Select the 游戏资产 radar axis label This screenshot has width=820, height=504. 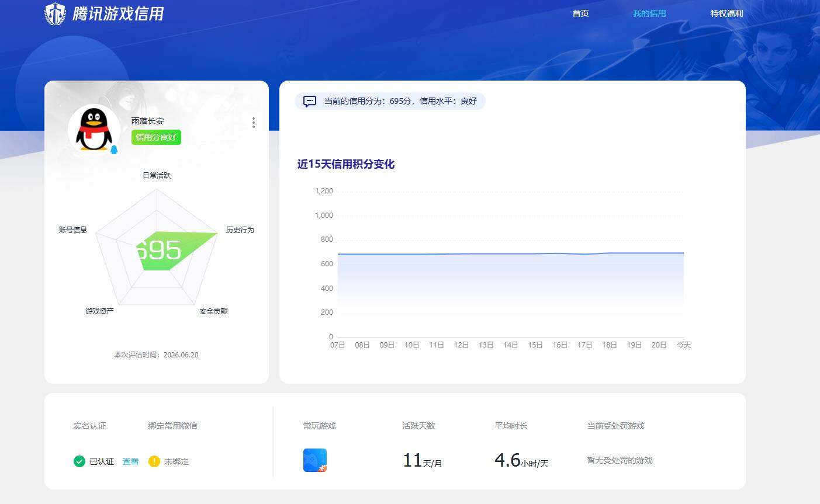(99, 311)
